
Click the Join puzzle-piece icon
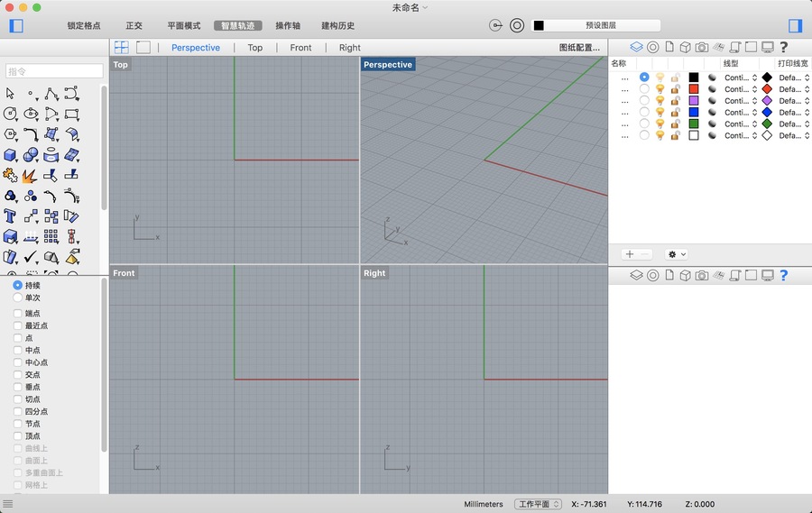pyautogui.click(x=10, y=176)
